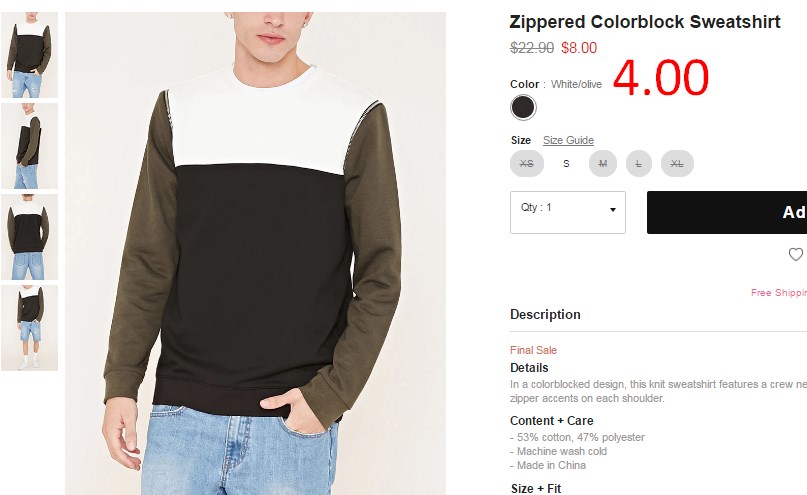Click the main sweatshirt product image
Viewport: 807px width, 495px height.
255,253
